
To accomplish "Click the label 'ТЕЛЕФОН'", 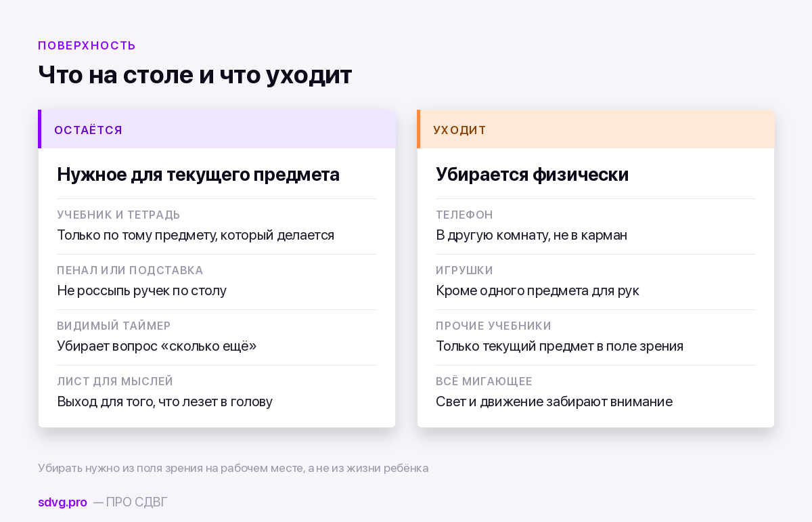I will coord(464,215).
